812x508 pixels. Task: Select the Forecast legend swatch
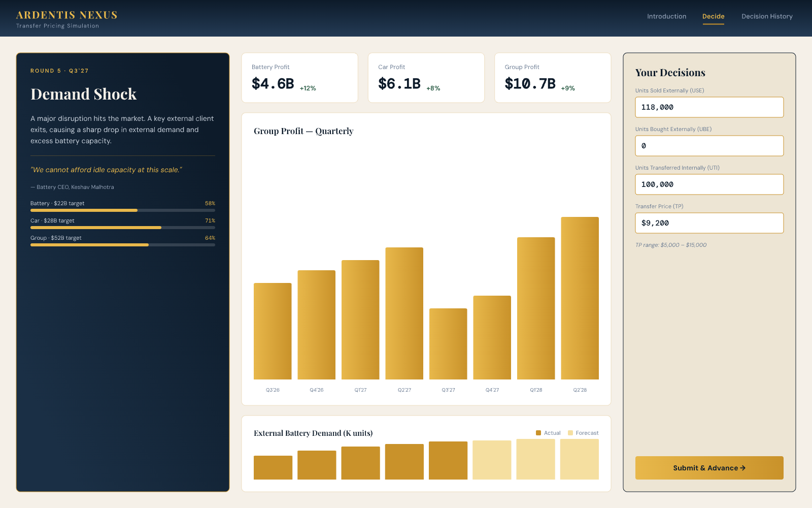(x=570, y=433)
